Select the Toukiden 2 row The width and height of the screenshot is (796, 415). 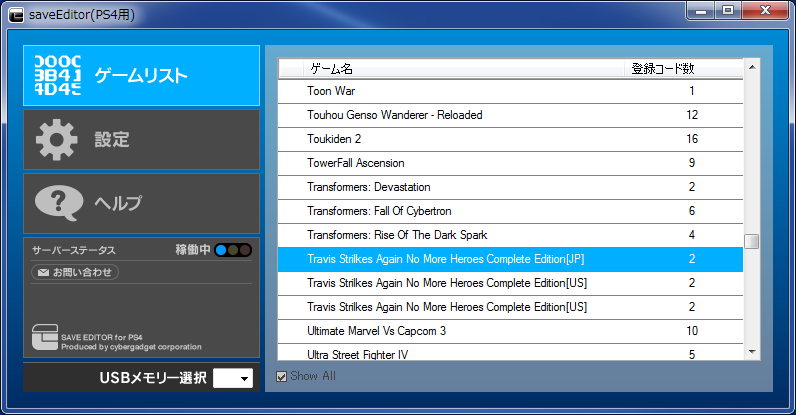tap(510, 139)
